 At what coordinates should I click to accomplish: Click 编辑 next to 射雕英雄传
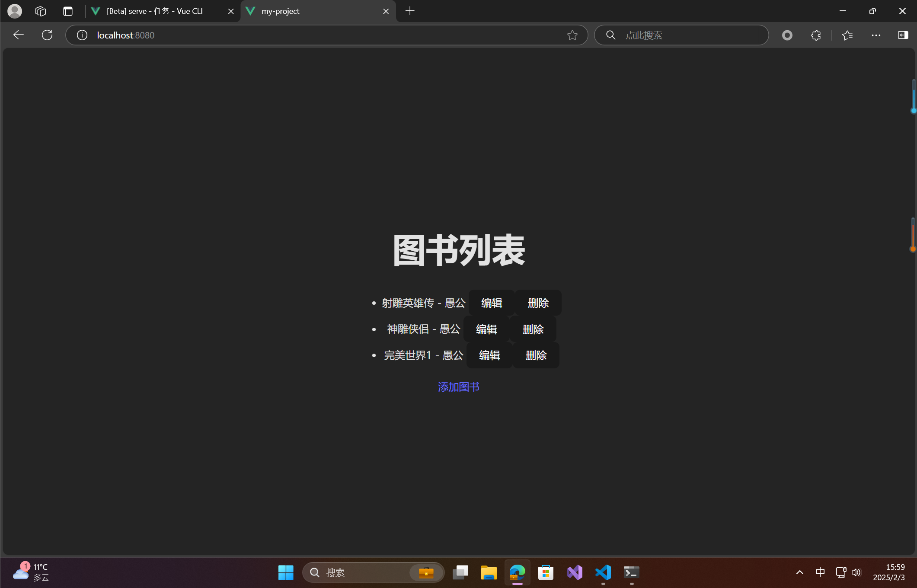[491, 303]
